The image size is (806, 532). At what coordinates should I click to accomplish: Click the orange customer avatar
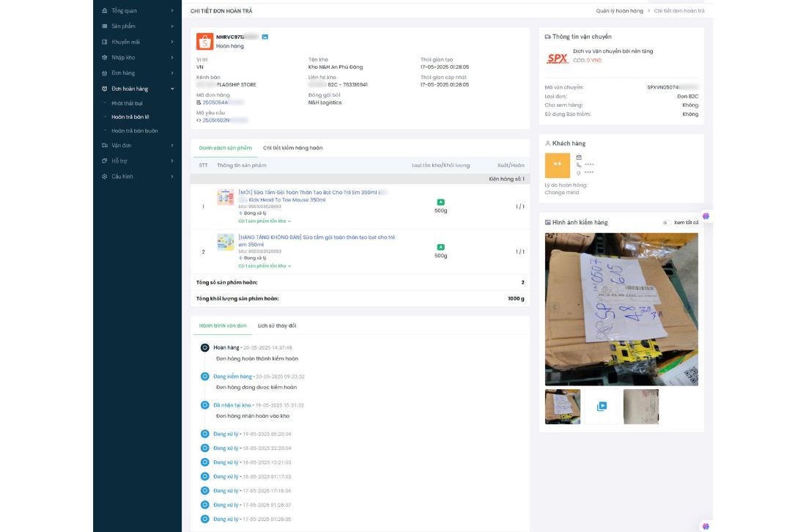pyautogui.click(x=557, y=166)
